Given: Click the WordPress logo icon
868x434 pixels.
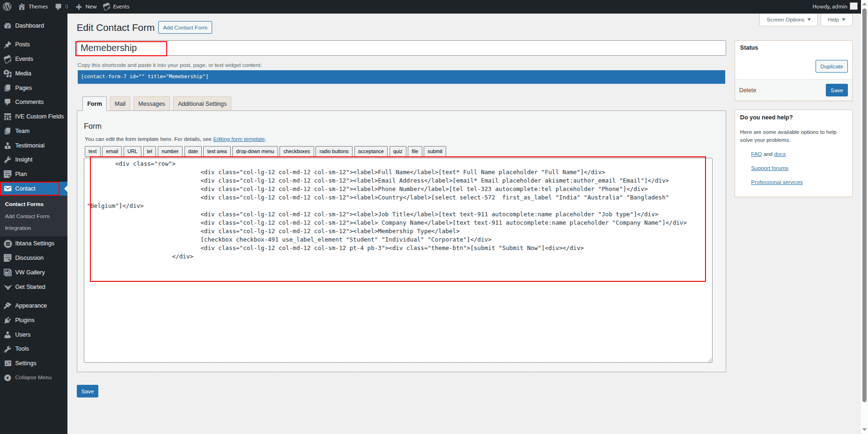Looking at the screenshot, I should pos(7,7).
